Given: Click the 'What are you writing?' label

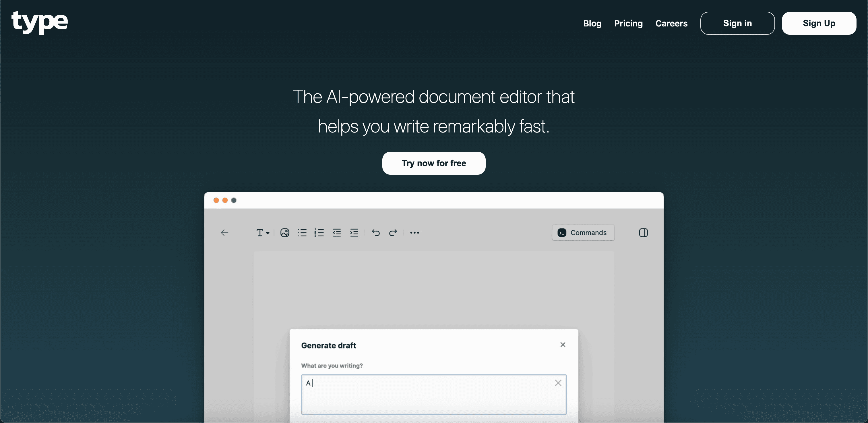Looking at the screenshot, I should [x=332, y=366].
